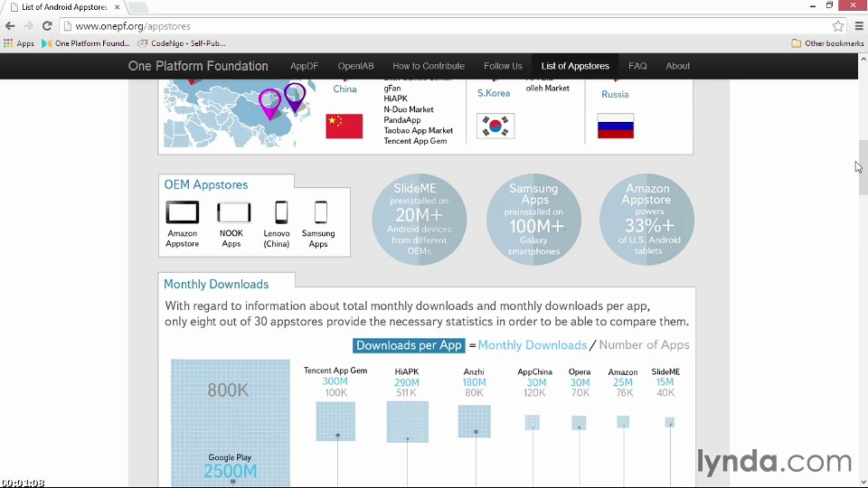This screenshot has width=868, height=488.
Task: Click the AppChina chart label
Action: click(534, 371)
